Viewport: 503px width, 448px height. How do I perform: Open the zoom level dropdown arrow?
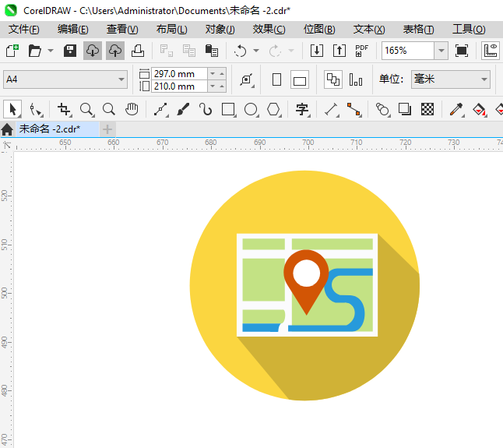(441, 51)
